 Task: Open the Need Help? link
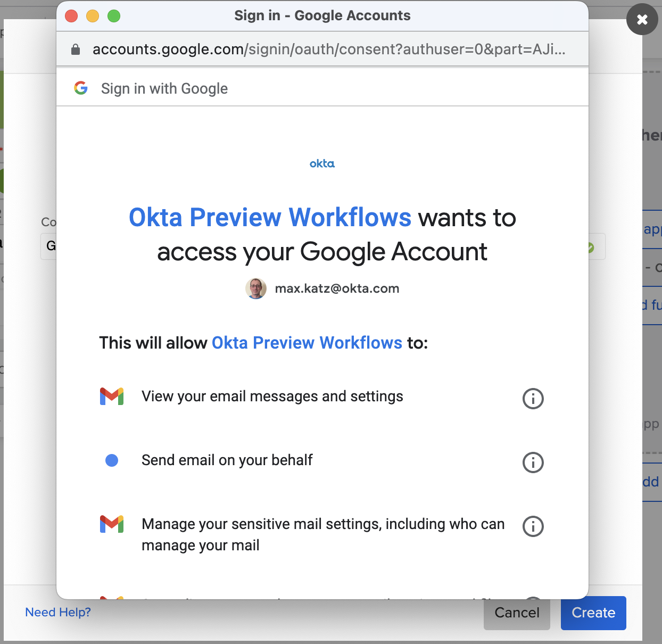coord(58,612)
